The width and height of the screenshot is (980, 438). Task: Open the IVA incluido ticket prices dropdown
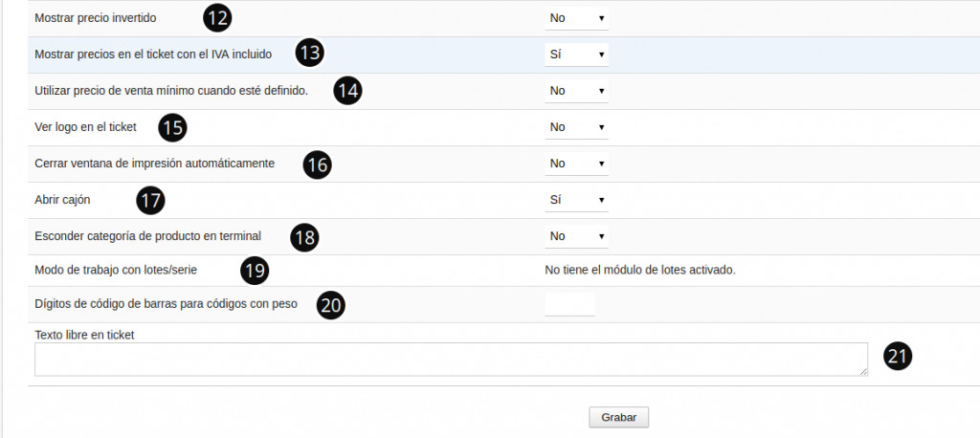576,55
